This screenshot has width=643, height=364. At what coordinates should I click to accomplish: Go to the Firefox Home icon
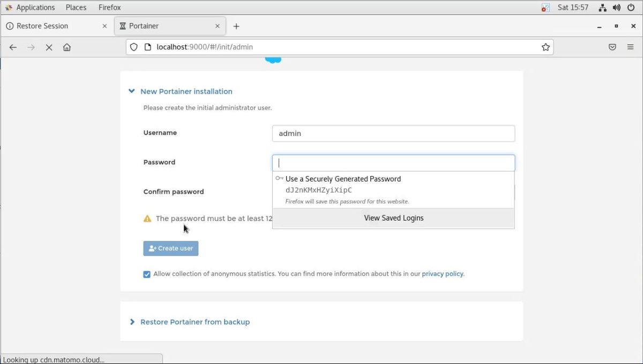[x=67, y=47]
